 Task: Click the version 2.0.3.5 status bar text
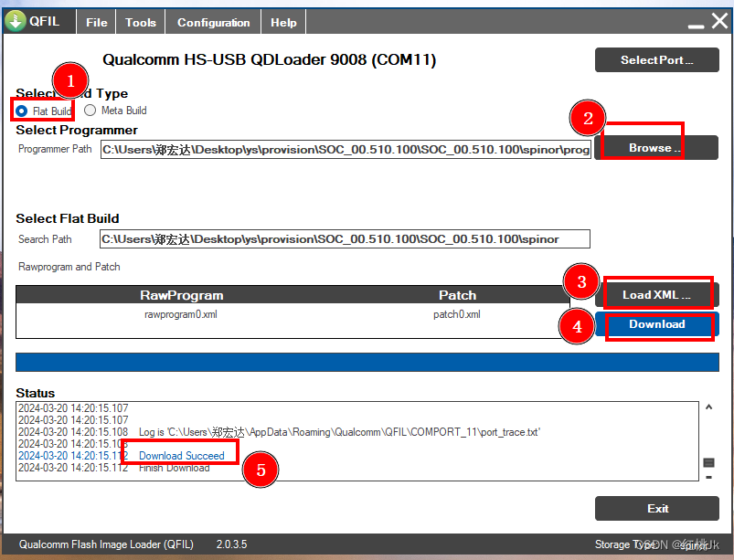(231, 544)
